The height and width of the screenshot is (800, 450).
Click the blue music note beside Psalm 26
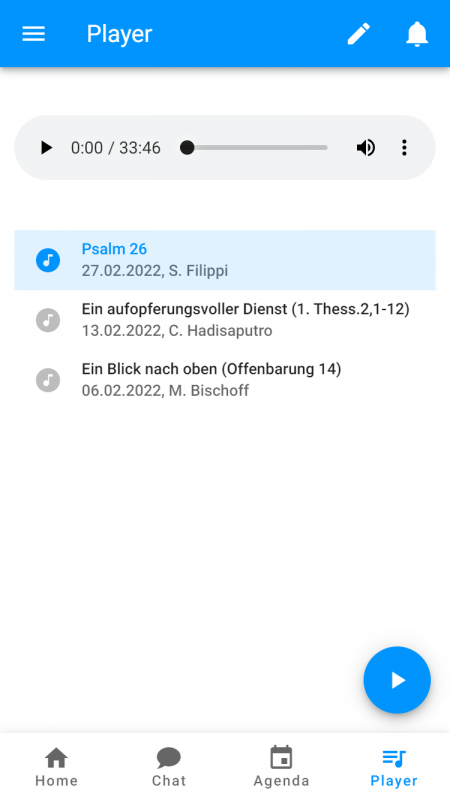click(48, 260)
